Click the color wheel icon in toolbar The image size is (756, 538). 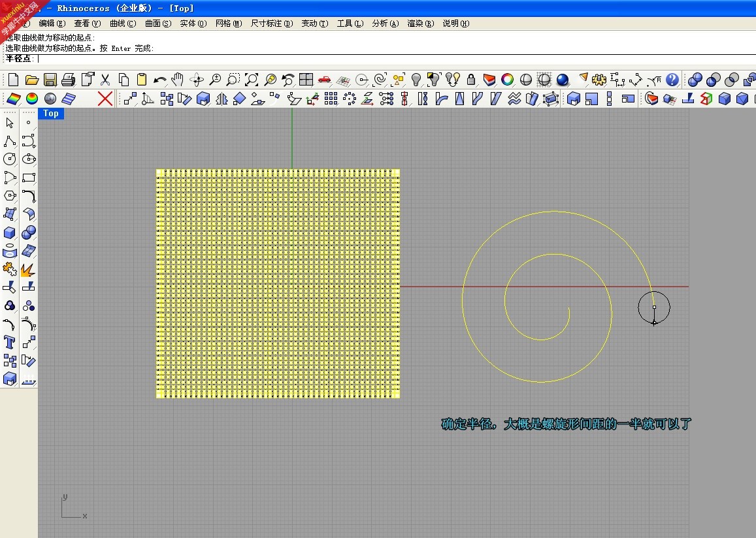coord(507,80)
